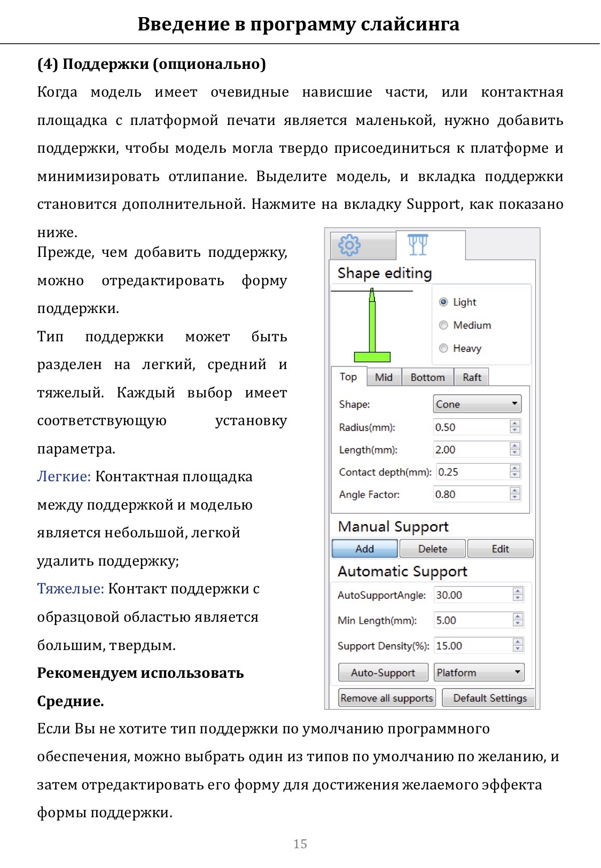
Task: Click the green support shape preview
Action: (x=372, y=326)
